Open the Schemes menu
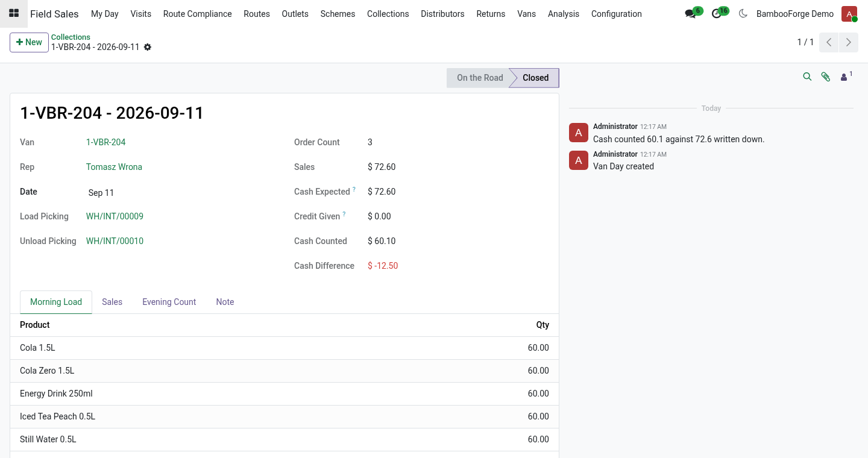Image resolution: width=868 pixels, height=458 pixels. [x=338, y=14]
